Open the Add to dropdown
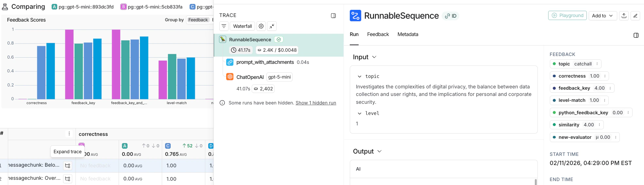Screen dimensions: 644x185 (602, 16)
